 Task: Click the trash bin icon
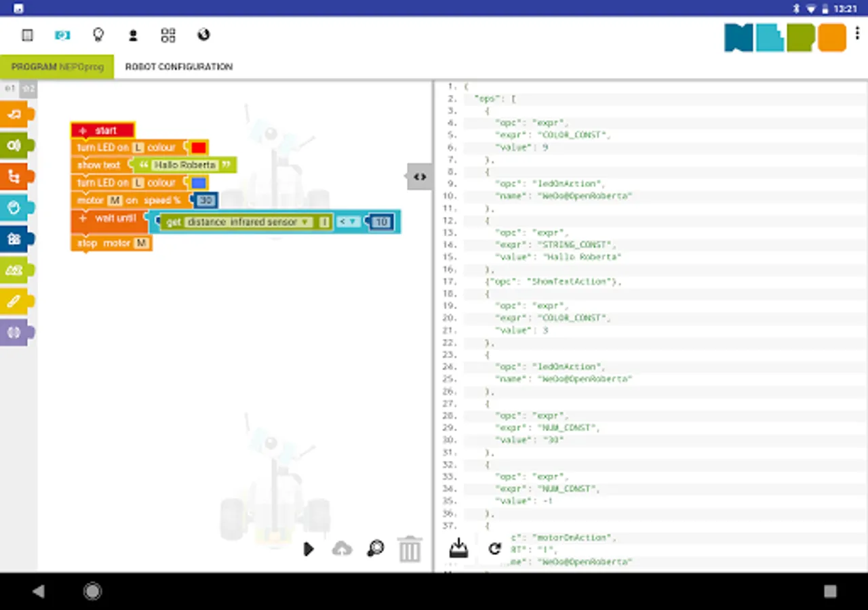(410, 549)
